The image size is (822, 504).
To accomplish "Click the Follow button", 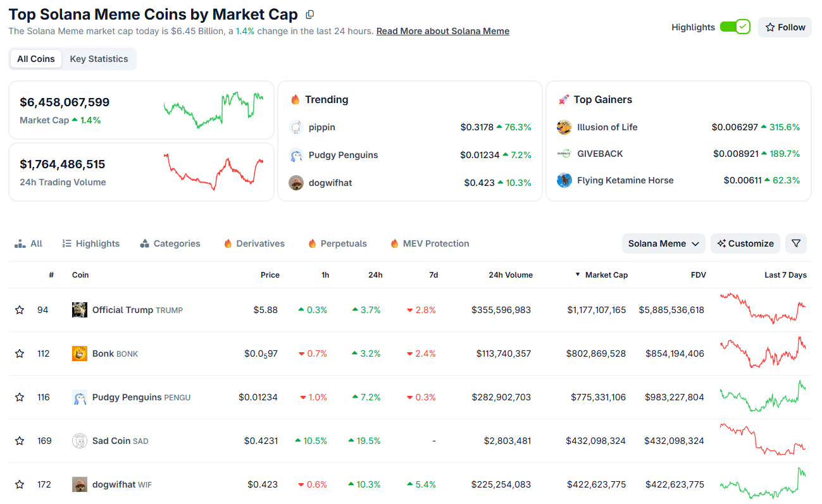I will coord(785,27).
